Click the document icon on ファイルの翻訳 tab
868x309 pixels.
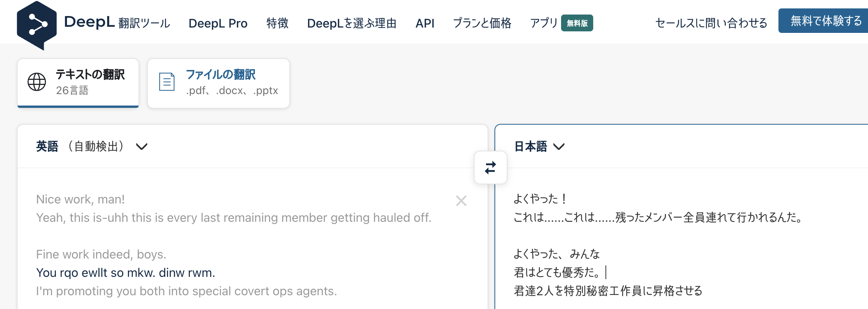167,82
